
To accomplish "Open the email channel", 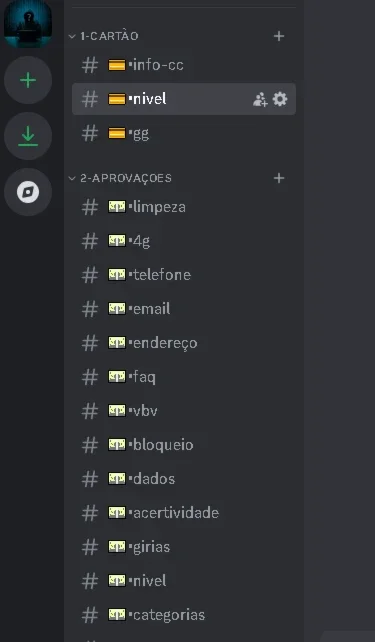I will 184,309.
